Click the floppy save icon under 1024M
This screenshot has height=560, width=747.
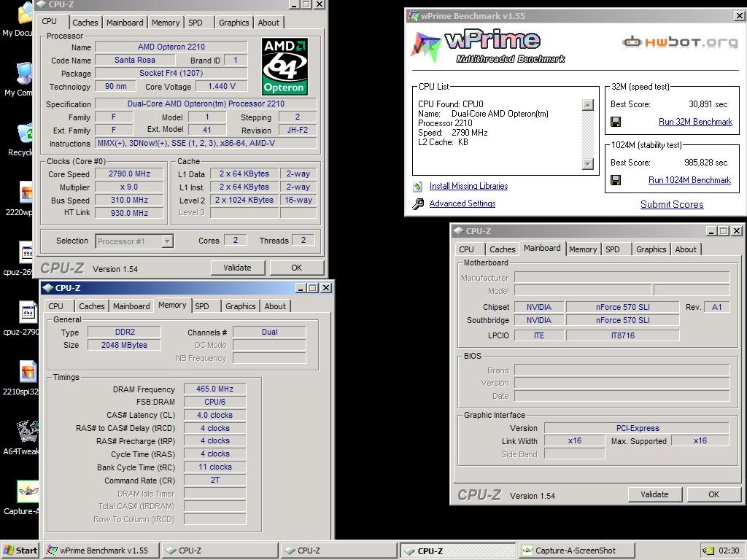coord(616,180)
